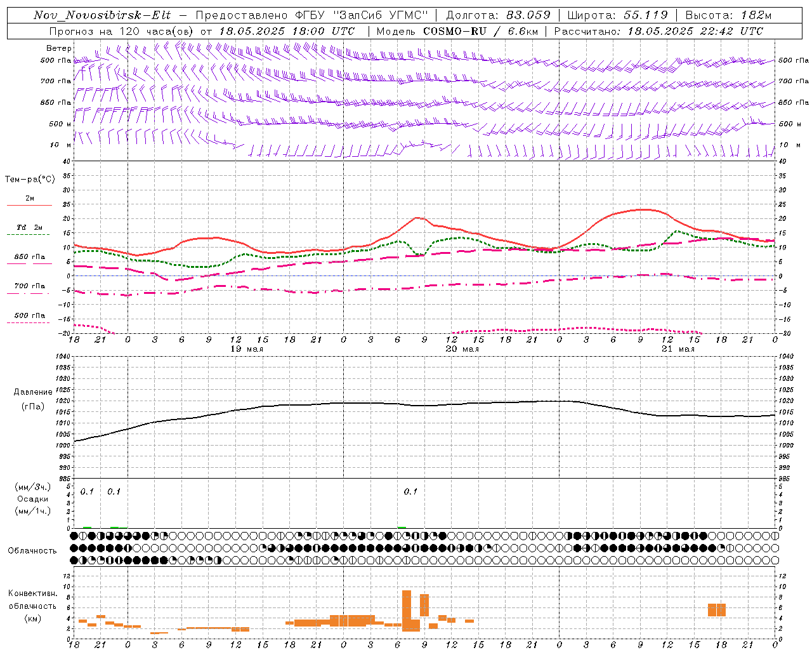Click the '(мм/3ч.)' precipitation unit label
812x650 pixels.
(x=33, y=487)
